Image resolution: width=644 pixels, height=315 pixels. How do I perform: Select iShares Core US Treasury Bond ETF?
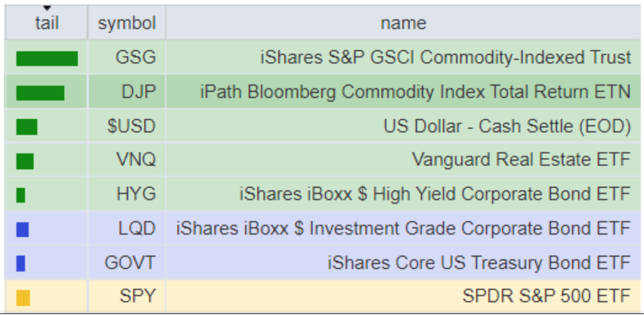[x=478, y=262]
